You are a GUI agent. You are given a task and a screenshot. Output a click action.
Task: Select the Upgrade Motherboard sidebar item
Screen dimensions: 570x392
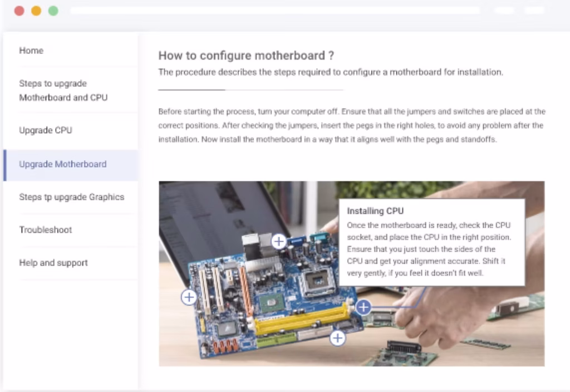[71, 164]
